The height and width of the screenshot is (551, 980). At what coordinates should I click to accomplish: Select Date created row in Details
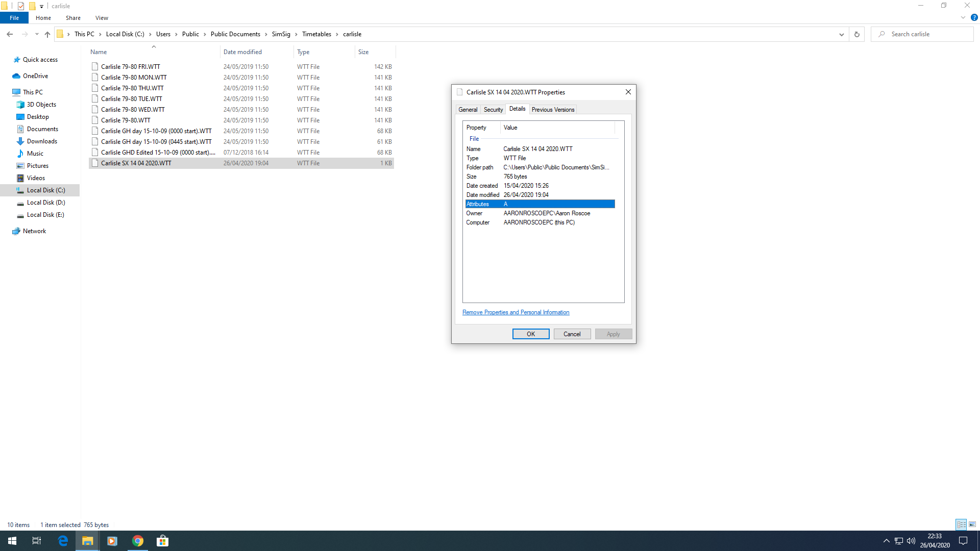pos(540,186)
